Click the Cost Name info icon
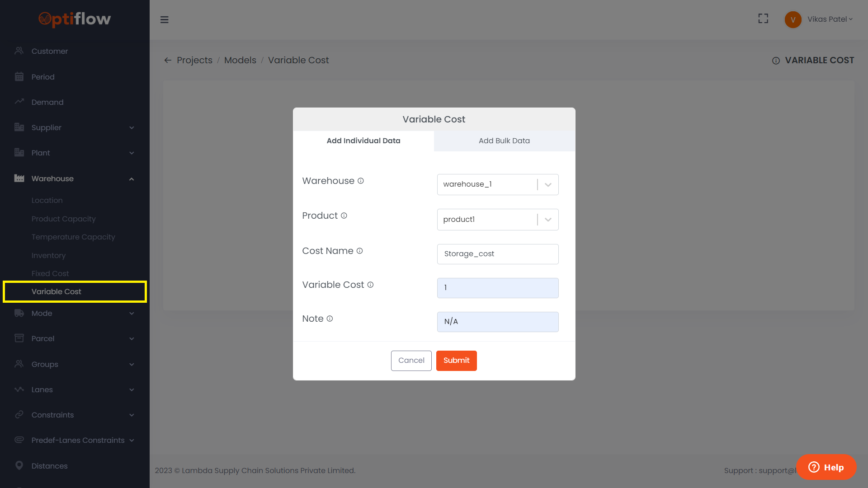This screenshot has width=868, height=488. [360, 251]
